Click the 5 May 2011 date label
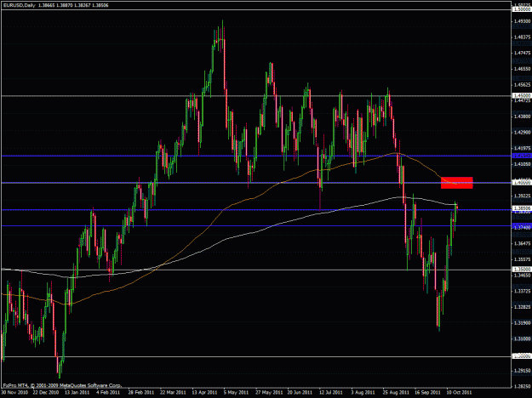 coord(236,392)
